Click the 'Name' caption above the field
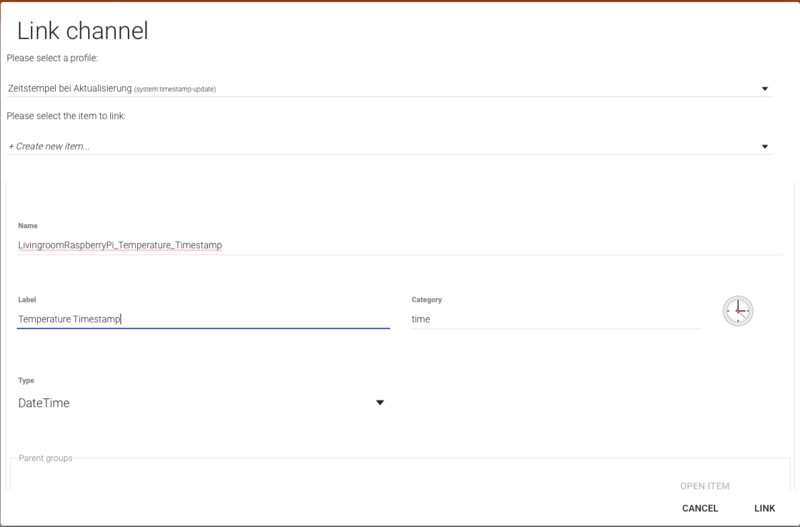This screenshot has height=527, width=800. [28, 225]
